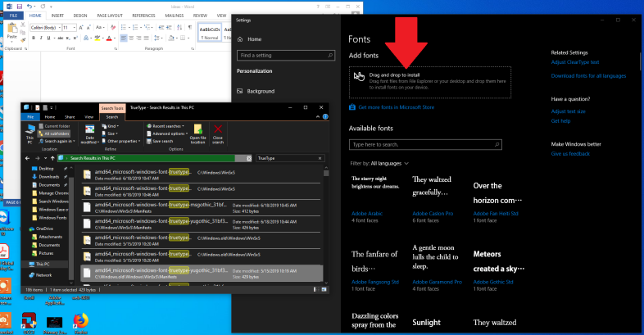Apply yellow text highlight color
Screen dimensions: 644x335
(x=97, y=38)
